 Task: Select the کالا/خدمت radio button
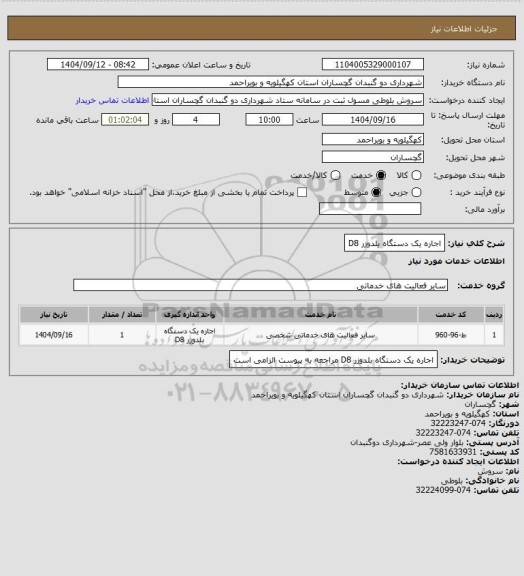pos(335,175)
